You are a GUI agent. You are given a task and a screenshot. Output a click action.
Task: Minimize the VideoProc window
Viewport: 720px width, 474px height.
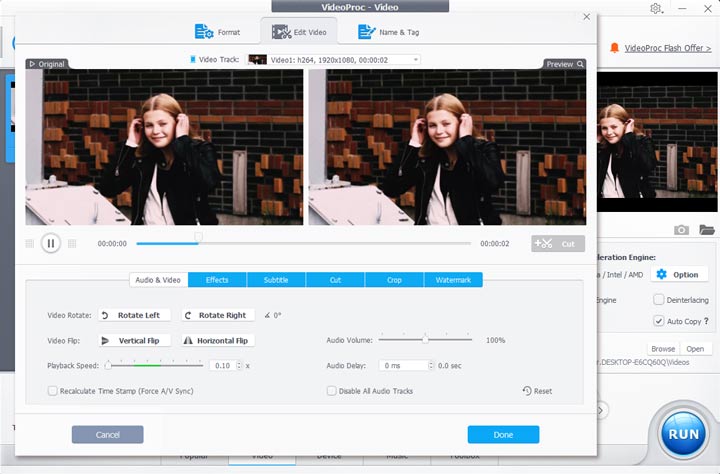[x=682, y=8]
